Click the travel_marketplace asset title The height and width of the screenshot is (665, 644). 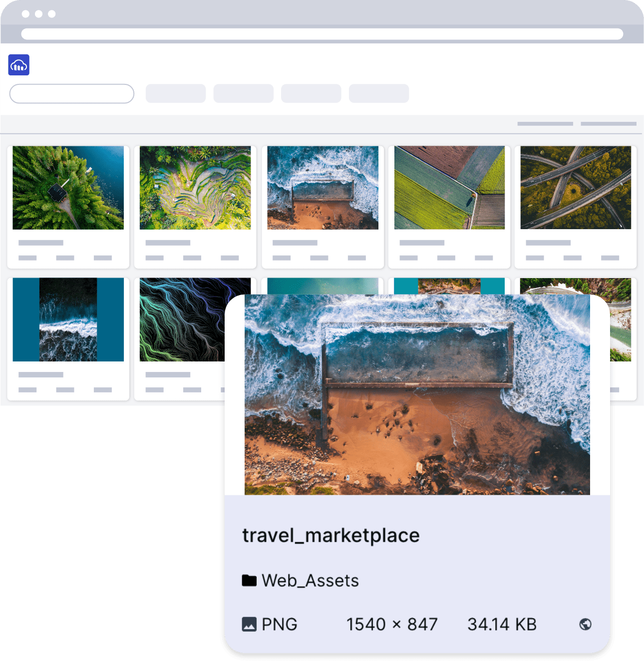tap(331, 535)
